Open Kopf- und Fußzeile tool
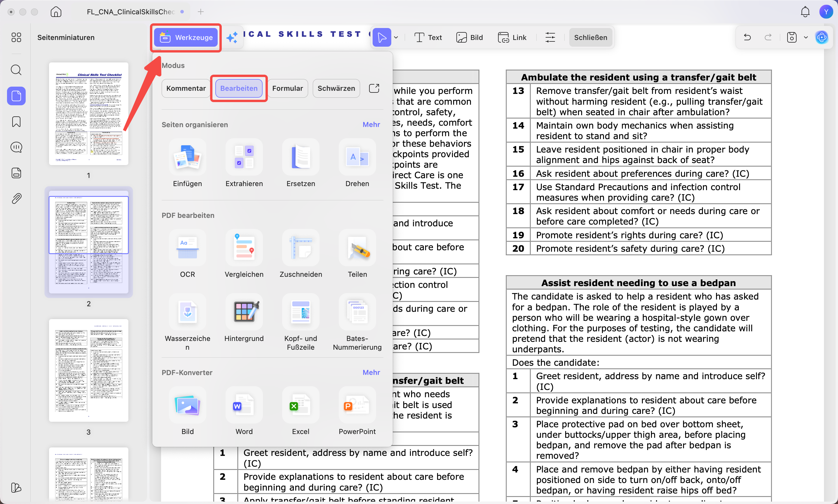This screenshot has width=838, height=504. [x=301, y=322]
